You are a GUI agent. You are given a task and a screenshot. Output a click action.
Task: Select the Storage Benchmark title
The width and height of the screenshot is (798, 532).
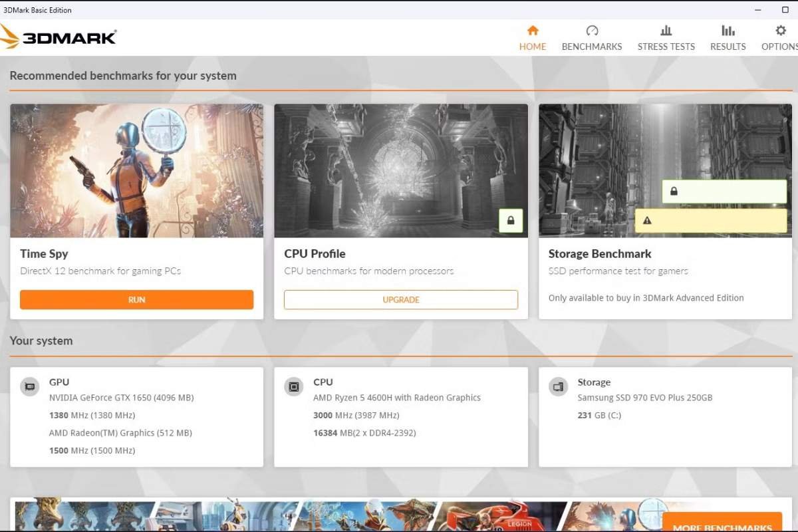click(600, 253)
